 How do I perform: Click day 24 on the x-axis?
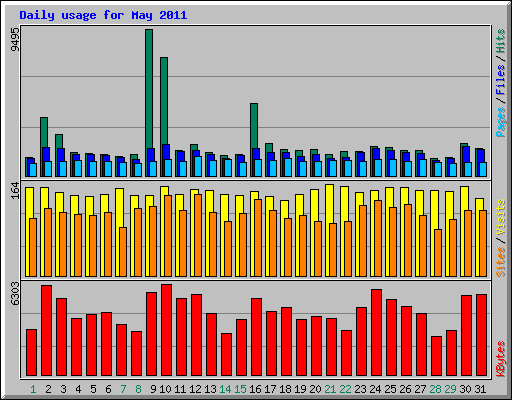[375, 389]
